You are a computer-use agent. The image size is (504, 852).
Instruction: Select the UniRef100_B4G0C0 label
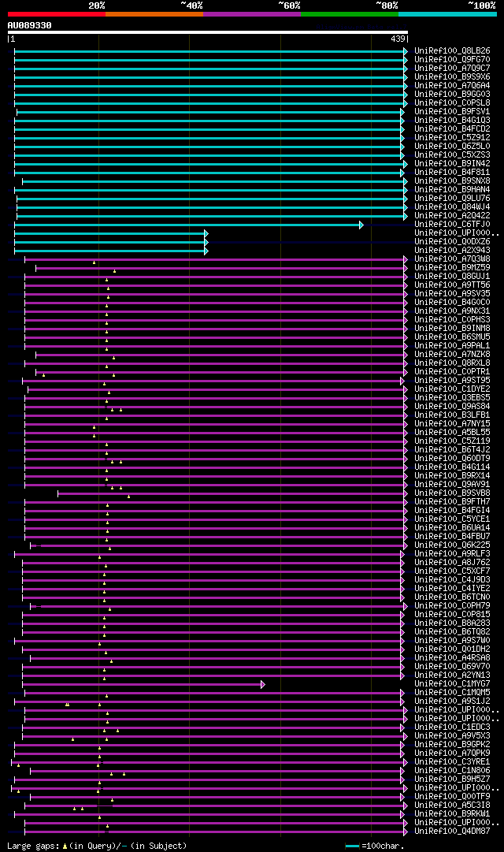[x=452, y=303]
